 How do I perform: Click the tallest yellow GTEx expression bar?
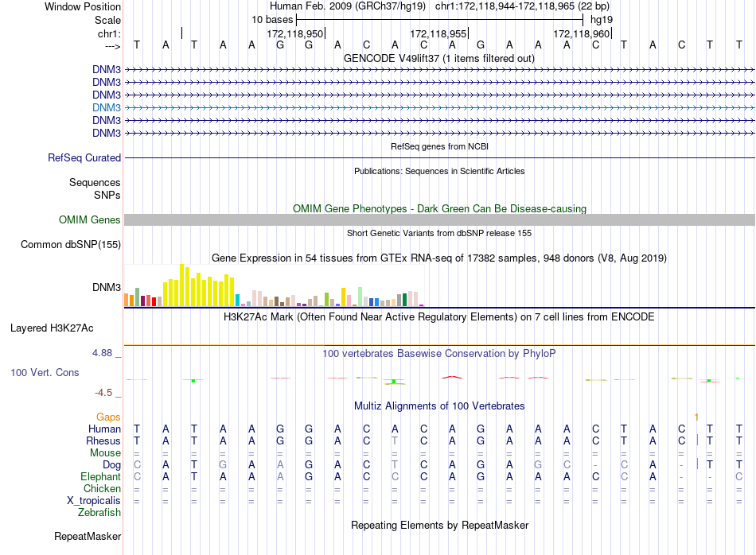(182, 285)
